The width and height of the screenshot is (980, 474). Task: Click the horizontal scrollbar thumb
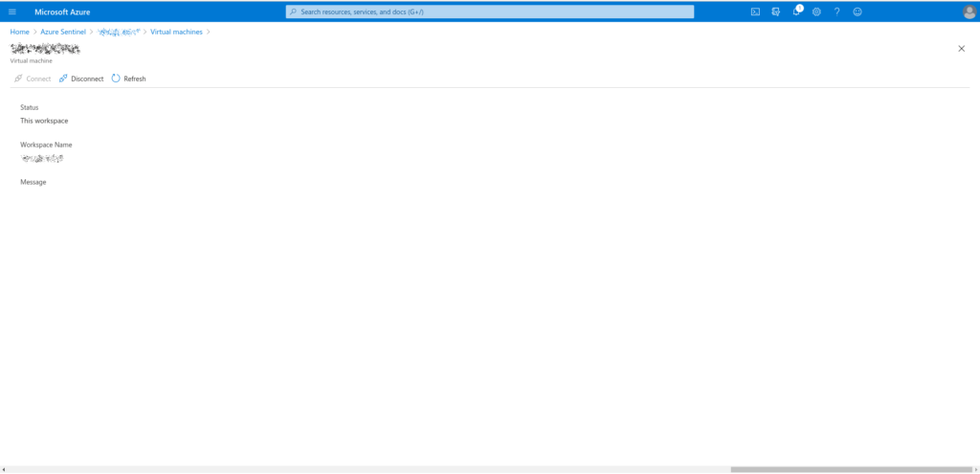pos(851,469)
